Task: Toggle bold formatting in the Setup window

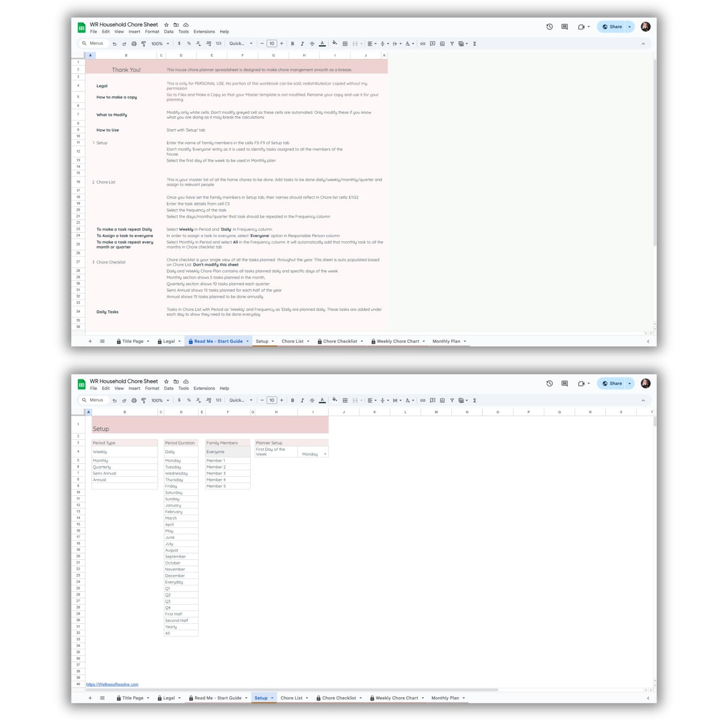Action: (293, 401)
